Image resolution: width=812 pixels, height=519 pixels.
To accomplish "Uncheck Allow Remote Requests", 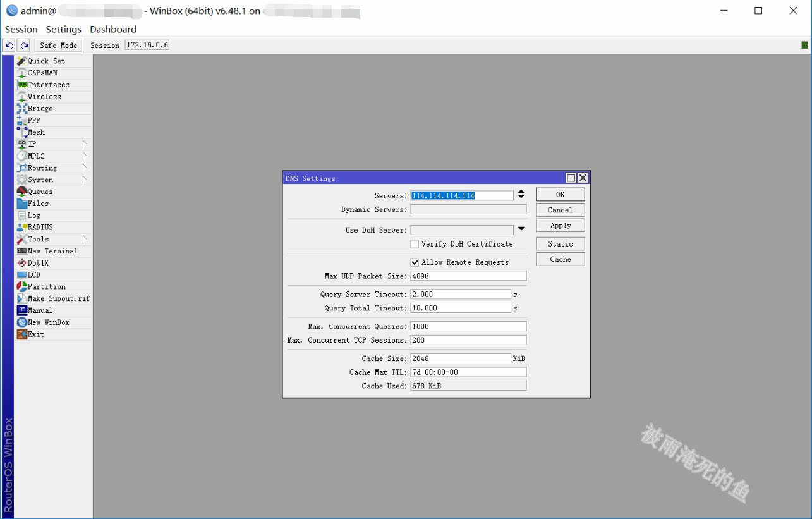I will (x=415, y=262).
